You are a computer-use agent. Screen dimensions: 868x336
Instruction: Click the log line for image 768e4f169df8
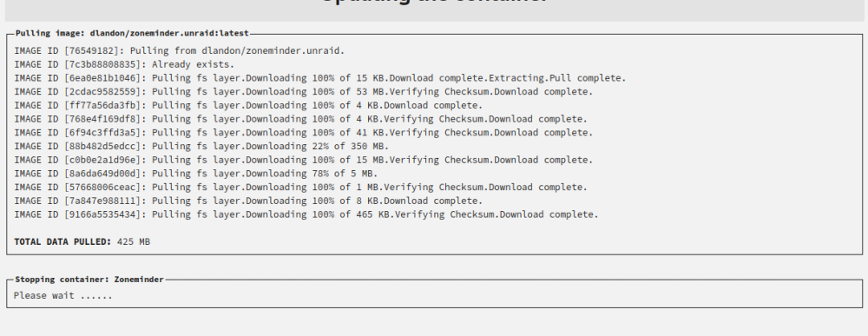300,119
